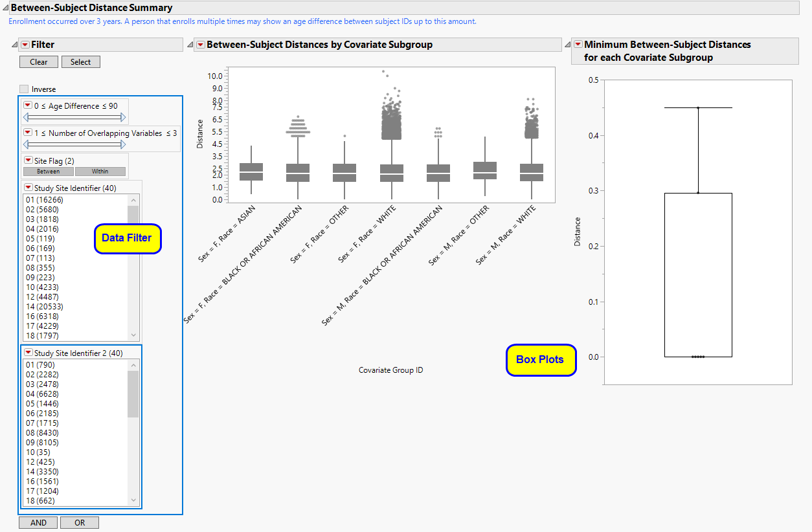Collapse the Filter panel disclosure triangle
Screen dimensions: 812x532
coord(15,45)
